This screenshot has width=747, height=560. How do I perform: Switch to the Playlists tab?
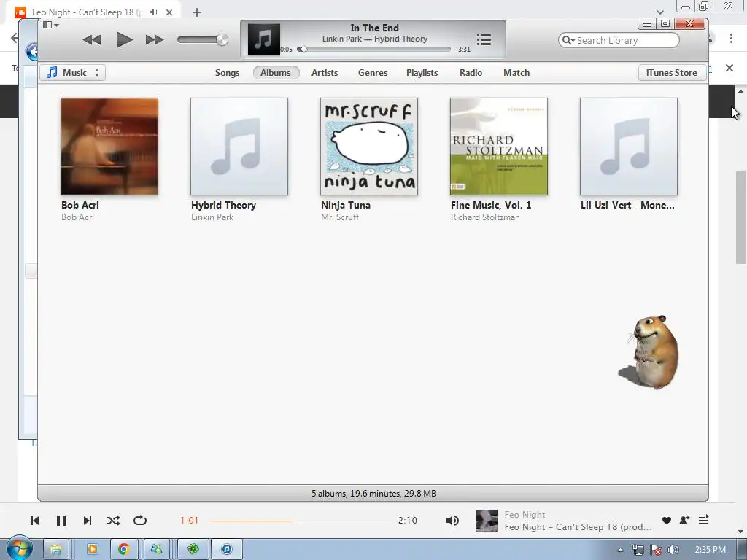click(x=422, y=73)
